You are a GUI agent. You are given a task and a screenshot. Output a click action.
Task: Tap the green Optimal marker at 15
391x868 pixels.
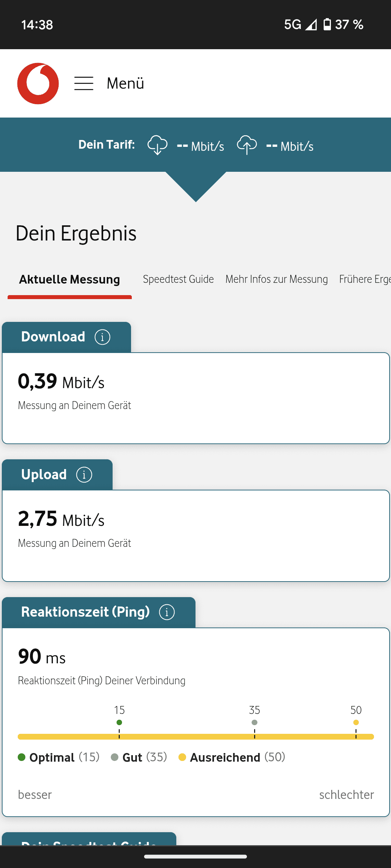point(119,722)
